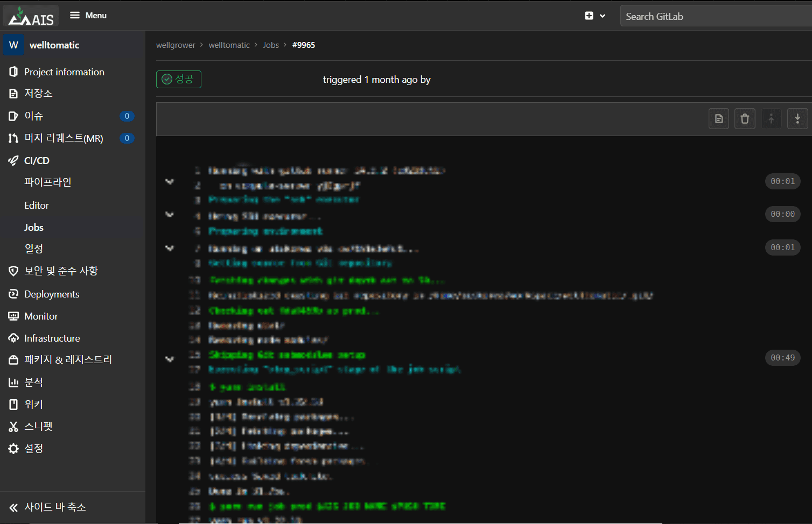Screen dimensions: 812x524
Task: Click the Project information icon
Action: click(13, 72)
